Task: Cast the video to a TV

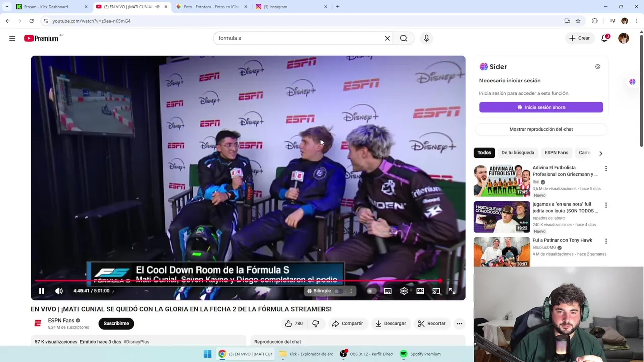Action: [436, 291]
